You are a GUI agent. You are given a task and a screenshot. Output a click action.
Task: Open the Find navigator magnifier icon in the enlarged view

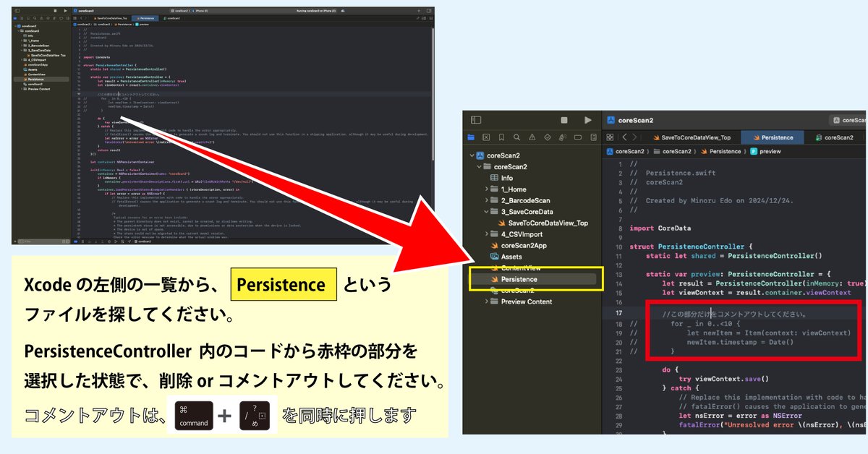point(516,137)
